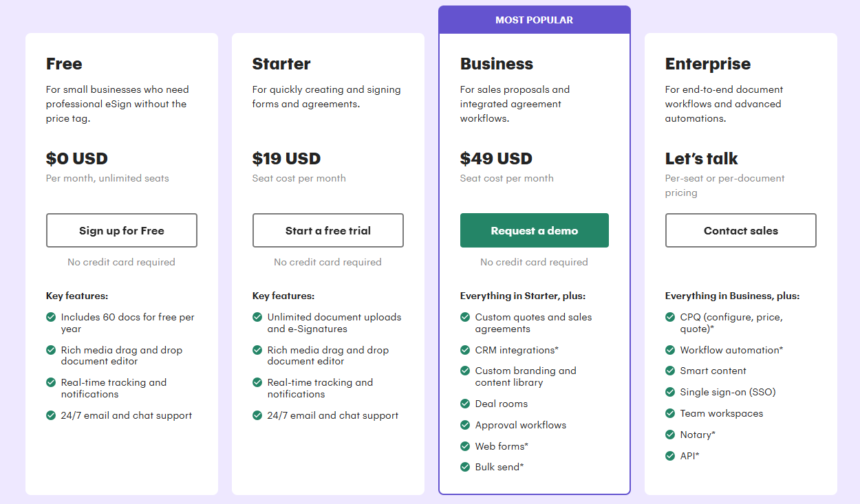
Task: Click checkmark icon next to Unlimited document uploads
Action: (x=257, y=317)
